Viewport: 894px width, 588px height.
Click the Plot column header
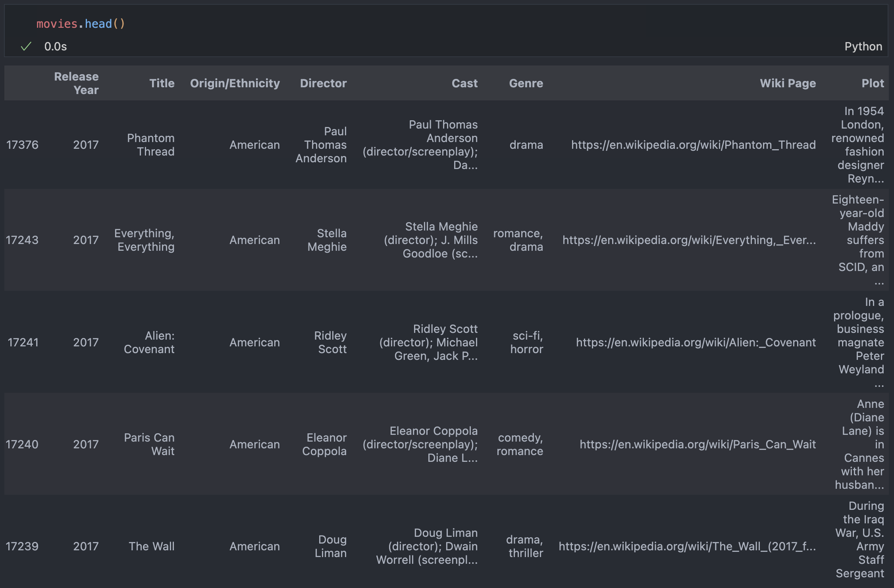[872, 83]
